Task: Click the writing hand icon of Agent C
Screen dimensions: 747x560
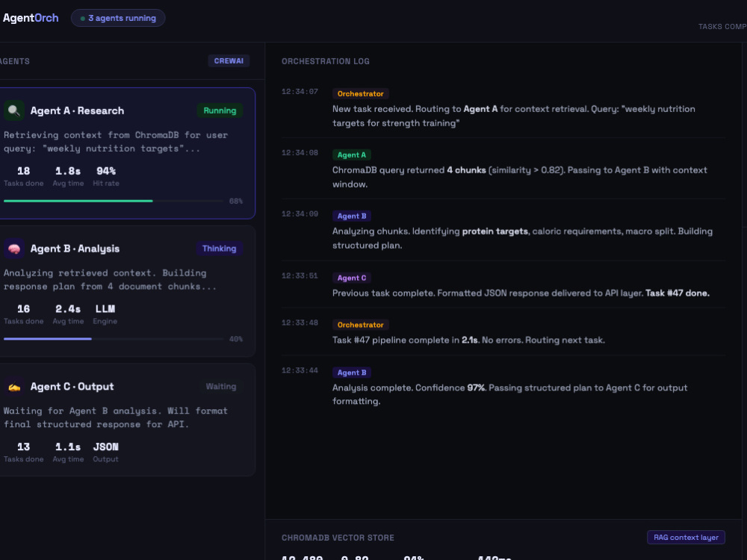Action: [13, 387]
